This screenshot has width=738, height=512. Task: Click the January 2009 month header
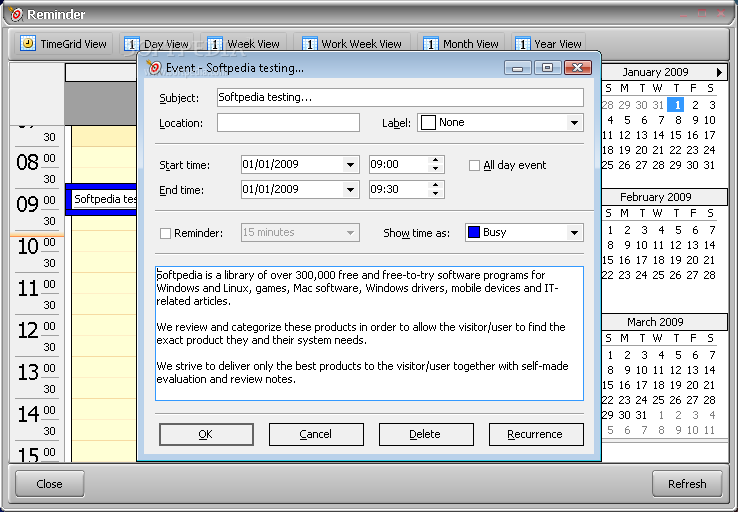(655, 72)
